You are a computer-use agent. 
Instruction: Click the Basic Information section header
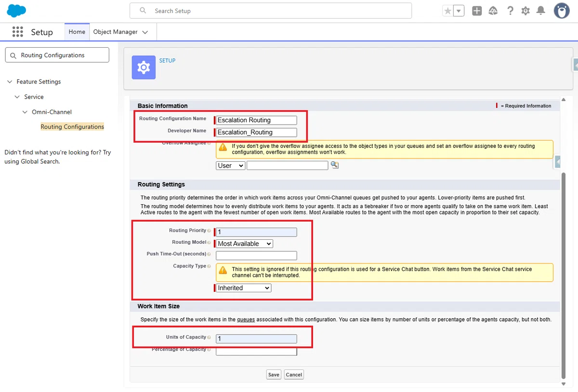[x=163, y=106]
